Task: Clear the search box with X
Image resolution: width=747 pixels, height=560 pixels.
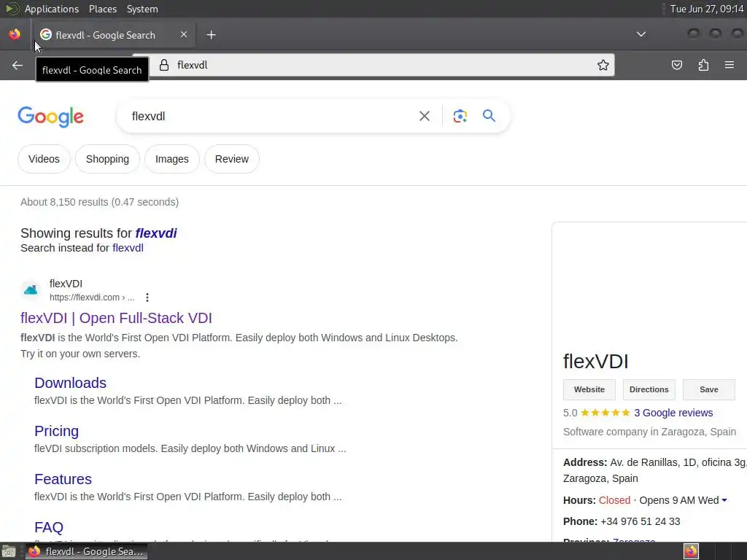Action: (425, 116)
